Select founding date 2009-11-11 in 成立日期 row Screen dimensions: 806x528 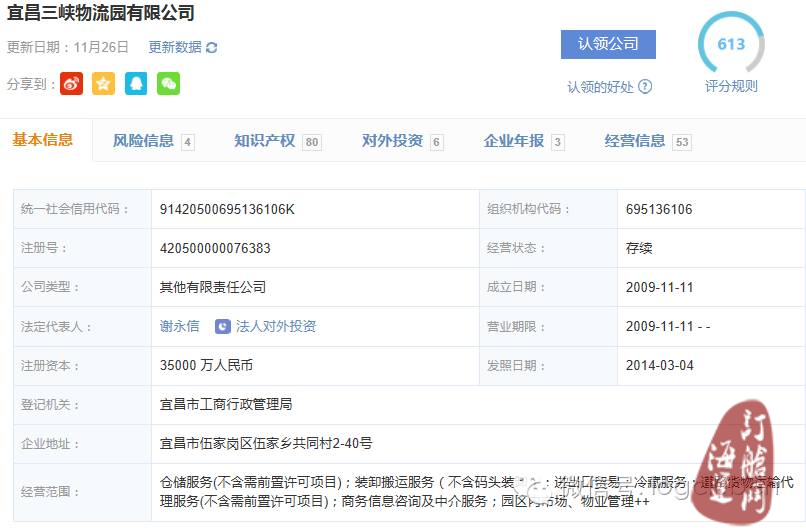pyautogui.click(x=660, y=287)
